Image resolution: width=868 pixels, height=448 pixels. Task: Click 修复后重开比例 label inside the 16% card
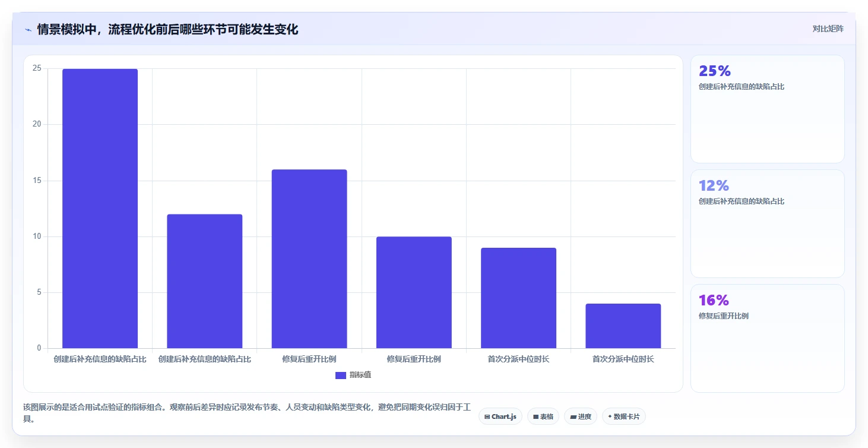[x=724, y=316]
